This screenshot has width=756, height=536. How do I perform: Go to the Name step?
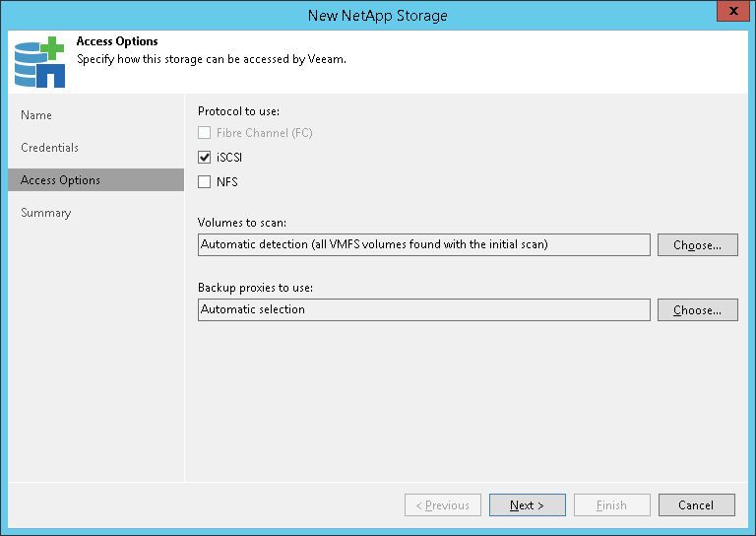(x=36, y=115)
